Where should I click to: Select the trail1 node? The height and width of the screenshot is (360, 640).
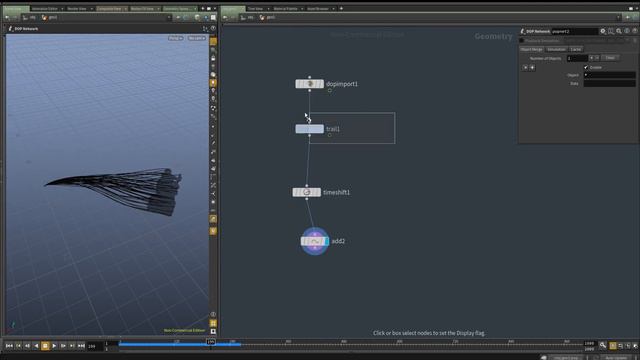(x=309, y=129)
